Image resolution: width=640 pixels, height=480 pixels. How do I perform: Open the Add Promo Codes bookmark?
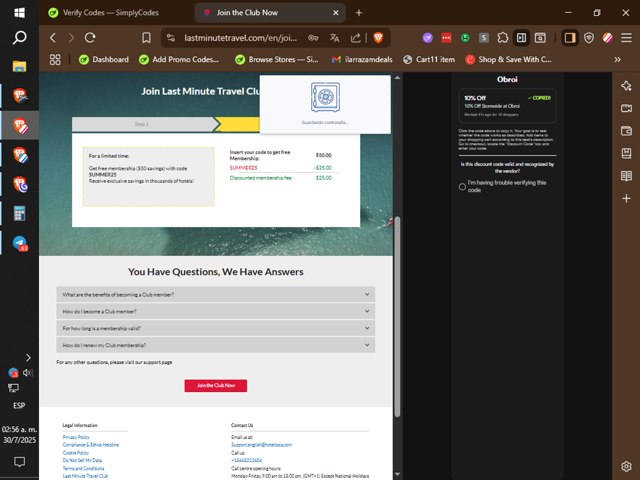[179, 60]
